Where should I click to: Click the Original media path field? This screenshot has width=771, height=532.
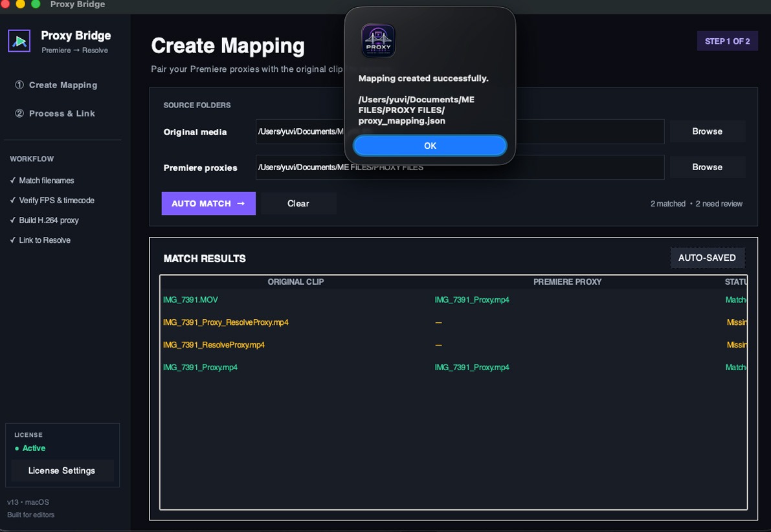(460, 131)
